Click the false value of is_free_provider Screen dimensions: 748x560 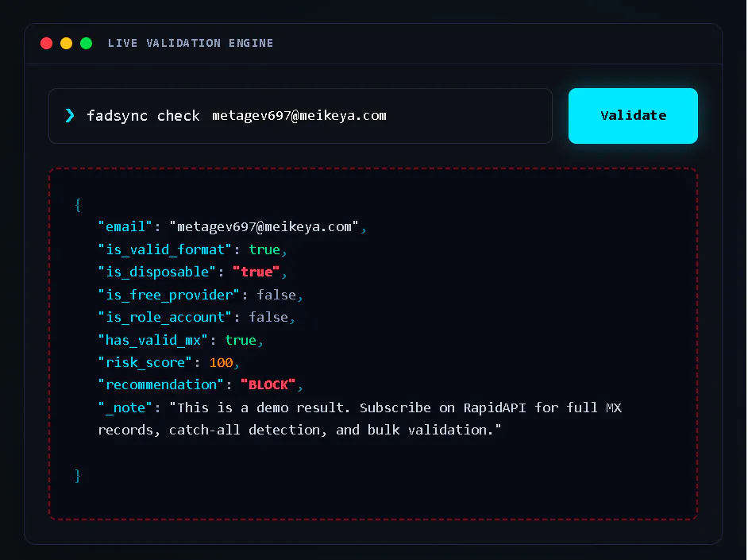276,295
